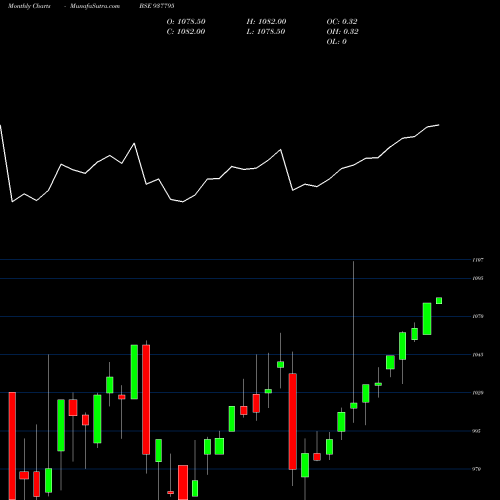Select the open value 'O: 1078.50'
The height and width of the screenshot is (500, 500).
[x=186, y=22]
